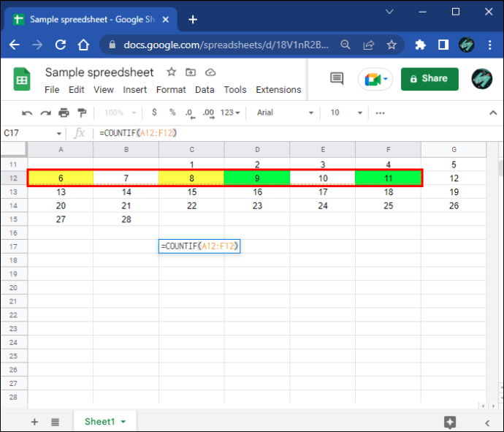Open the Google account avatar in Sheets
The image size is (504, 432).
coord(481,79)
